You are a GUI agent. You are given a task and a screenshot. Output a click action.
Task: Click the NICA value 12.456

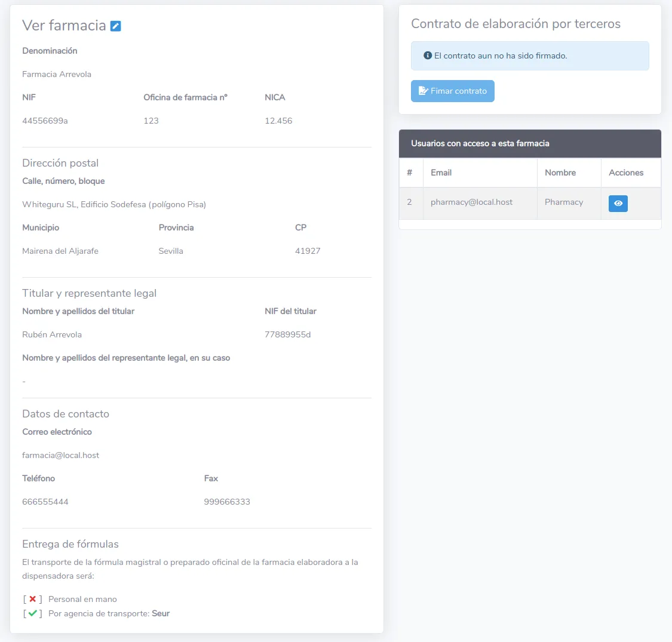pyautogui.click(x=278, y=121)
